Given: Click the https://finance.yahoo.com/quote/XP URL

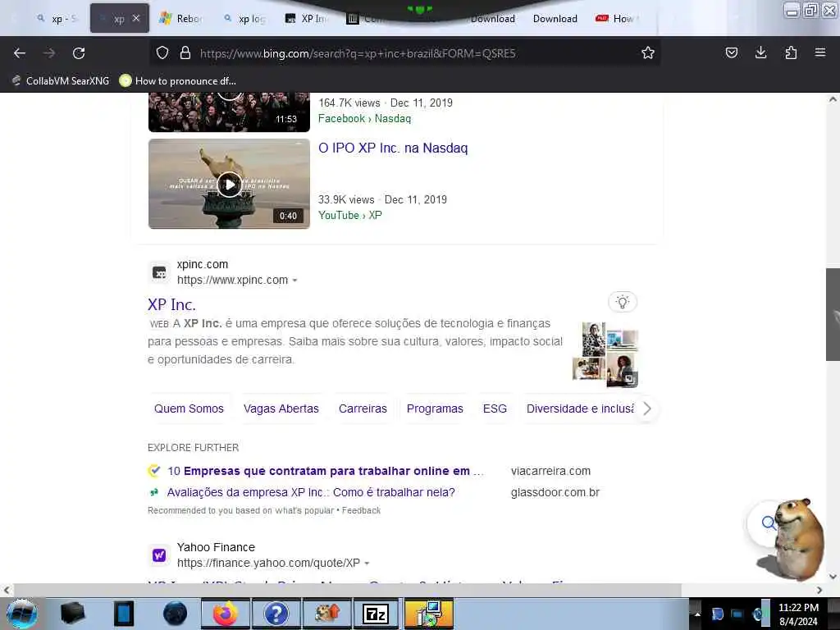Looking at the screenshot, I should click(268, 563).
